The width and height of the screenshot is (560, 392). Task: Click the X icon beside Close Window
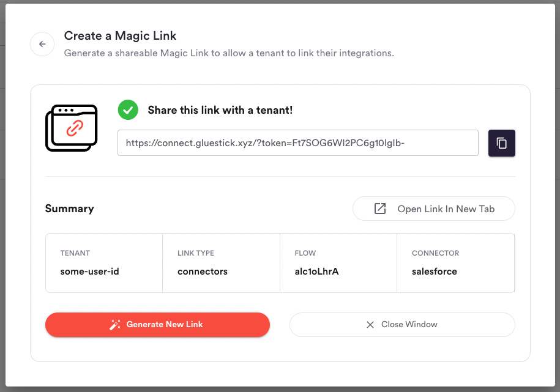[x=370, y=325]
